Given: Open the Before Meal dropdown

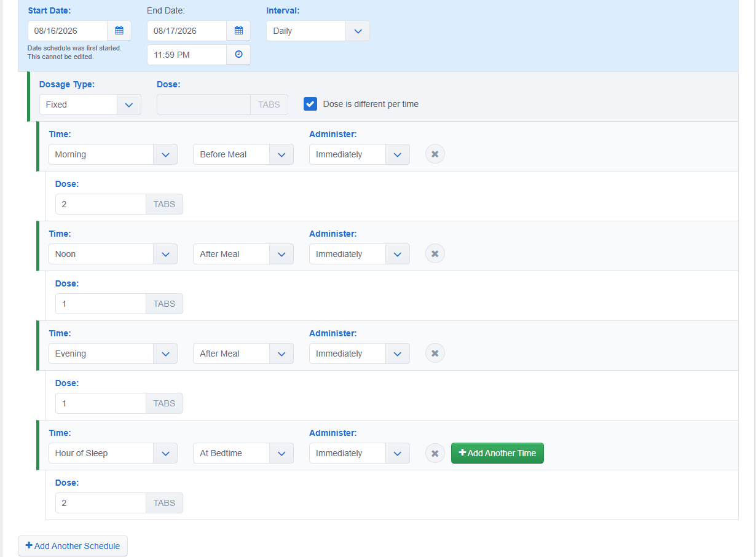Looking at the screenshot, I should (x=243, y=154).
